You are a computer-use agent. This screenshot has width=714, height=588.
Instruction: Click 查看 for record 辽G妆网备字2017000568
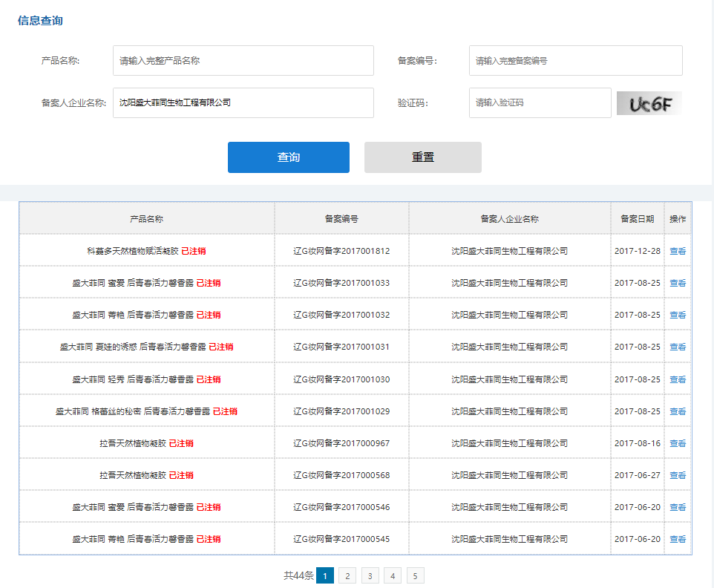[x=678, y=475]
